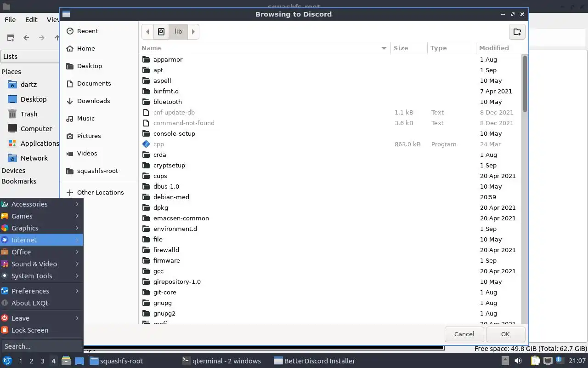The image size is (588, 368).
Task: Open Trash in the Places panel
Action: [x=30, y=114]
